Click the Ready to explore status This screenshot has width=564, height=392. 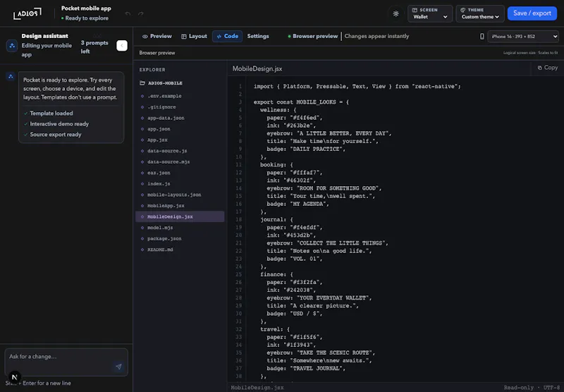click(x=85, y=18)
